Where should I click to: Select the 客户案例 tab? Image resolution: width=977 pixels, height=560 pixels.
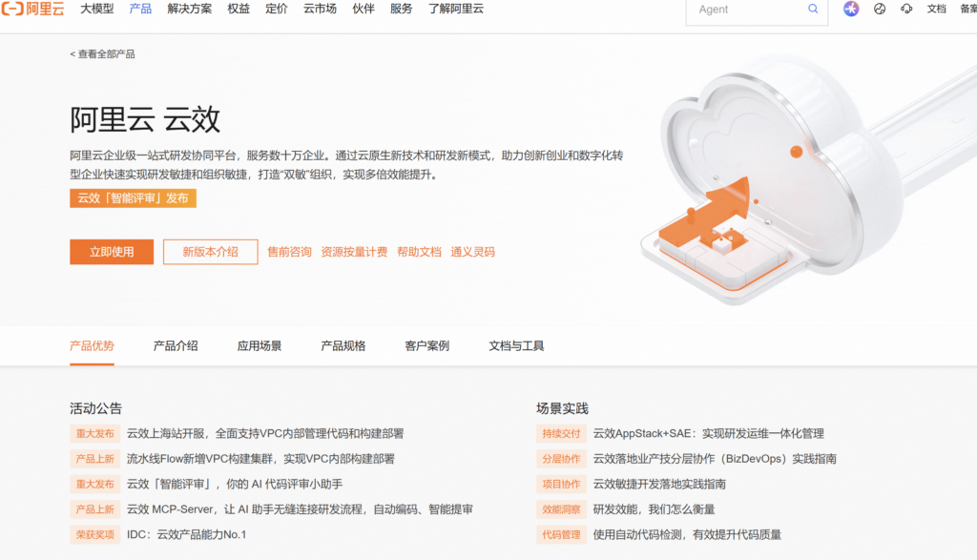coord(426,345)
